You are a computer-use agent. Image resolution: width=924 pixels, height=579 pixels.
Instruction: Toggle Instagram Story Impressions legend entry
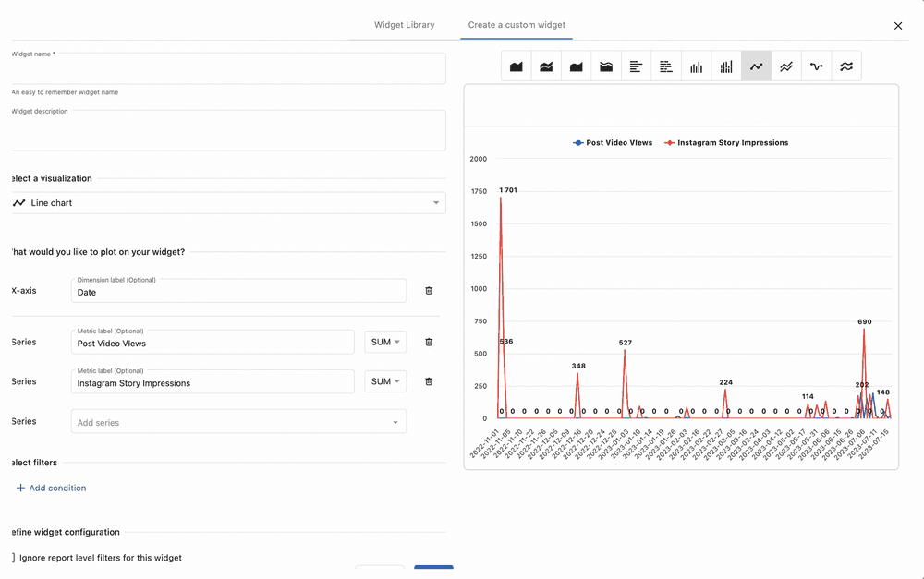[x=726, y=143]
